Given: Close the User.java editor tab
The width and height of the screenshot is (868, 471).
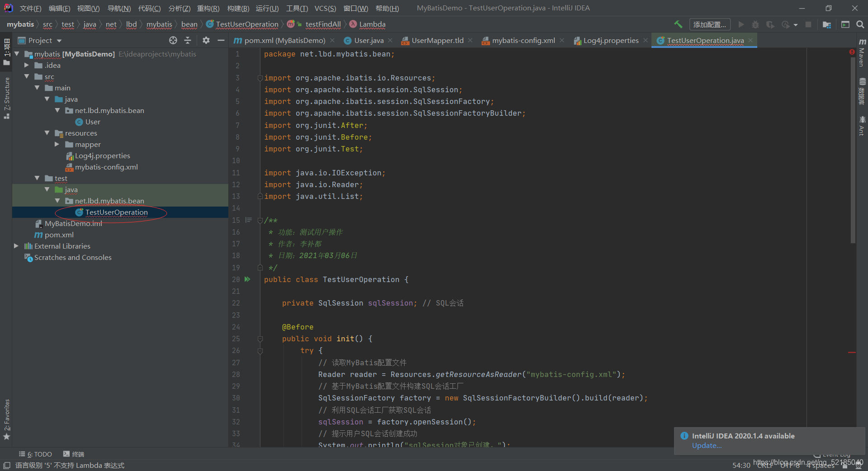Looking at the screenshot, I should [390, 40].
